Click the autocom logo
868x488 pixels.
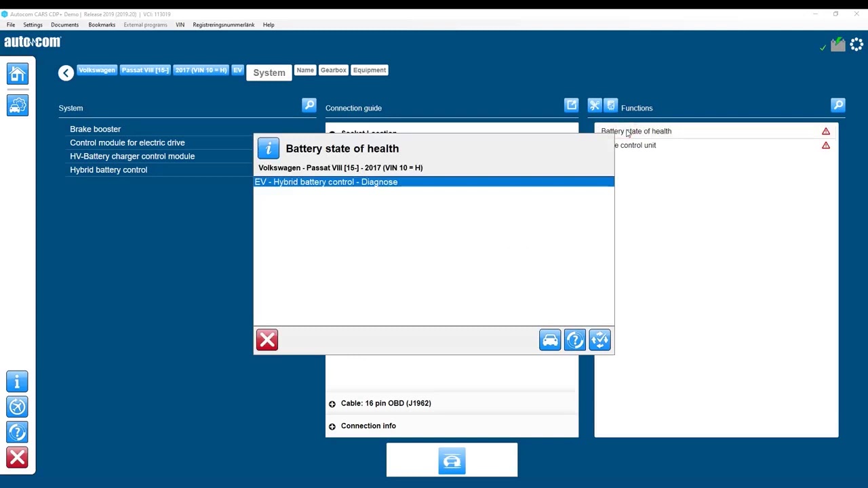click(x=33, y=42)
